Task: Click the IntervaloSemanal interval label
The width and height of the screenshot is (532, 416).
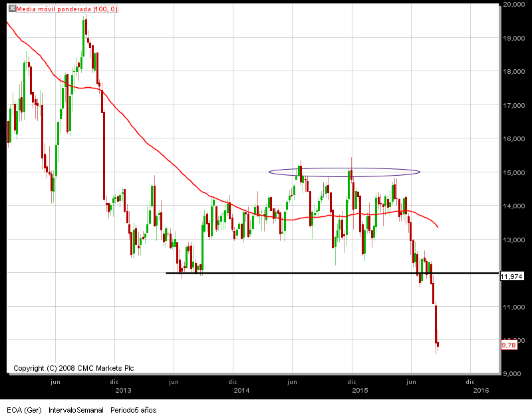Action: (76, 410)
